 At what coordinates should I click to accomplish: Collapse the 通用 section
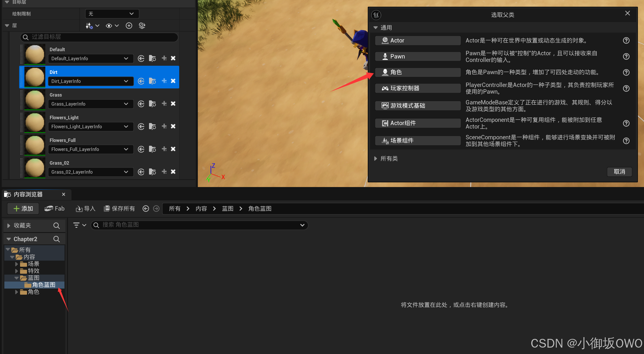(376, 28)
